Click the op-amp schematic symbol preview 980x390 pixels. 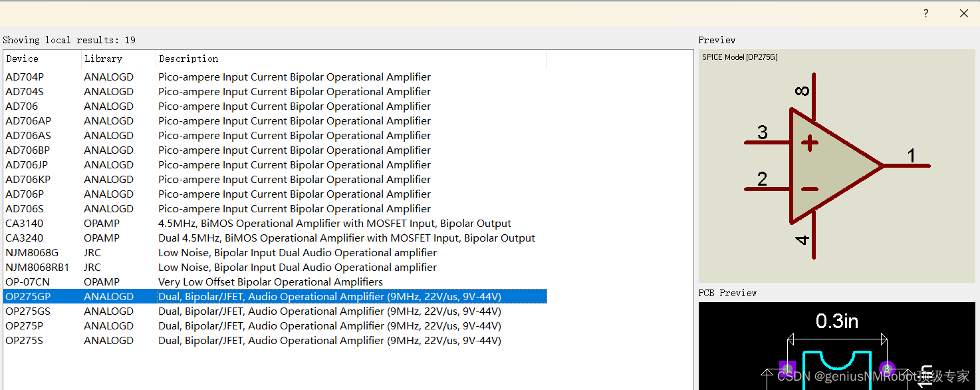tap(836, 166)
